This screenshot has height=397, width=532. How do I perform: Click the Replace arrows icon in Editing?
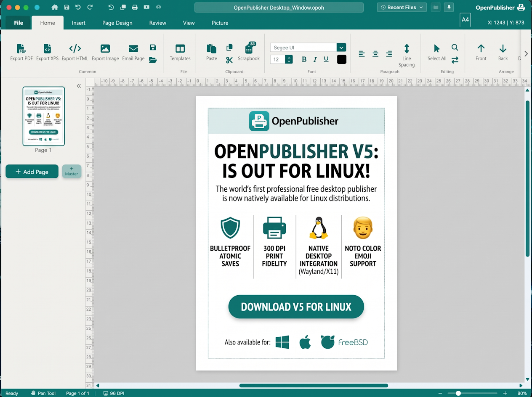455,60
